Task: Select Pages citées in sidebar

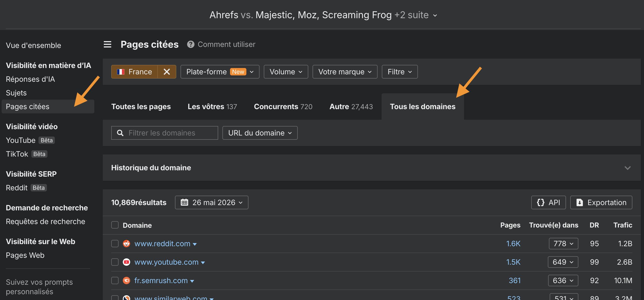Action: pyautogui.click(x=48, y=107)
